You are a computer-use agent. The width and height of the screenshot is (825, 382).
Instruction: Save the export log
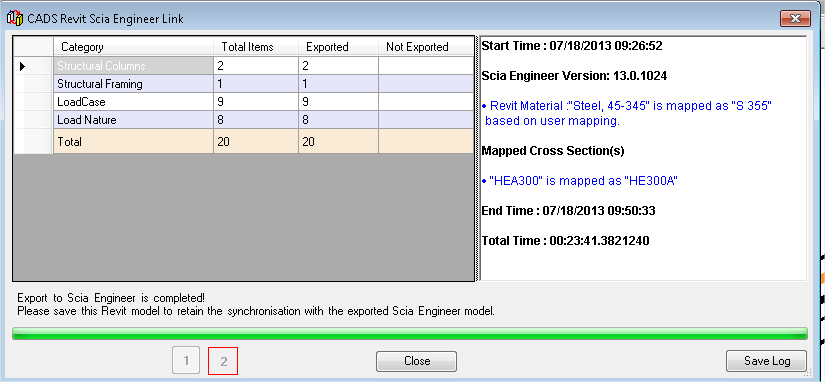[x=766, y=361]
